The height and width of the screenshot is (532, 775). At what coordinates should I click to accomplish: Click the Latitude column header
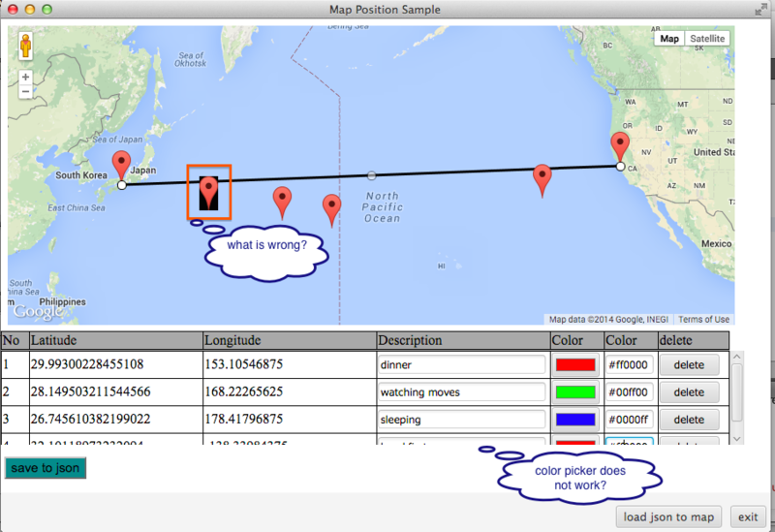click(115, 340)
